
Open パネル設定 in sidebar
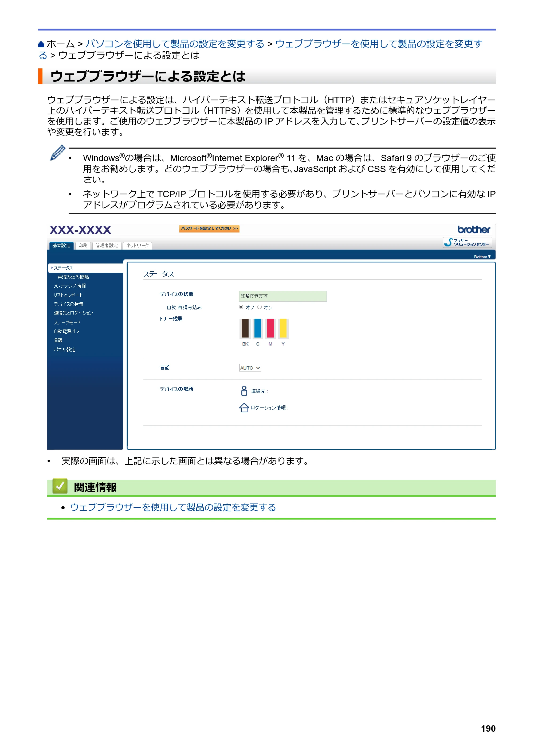[65, 350]
